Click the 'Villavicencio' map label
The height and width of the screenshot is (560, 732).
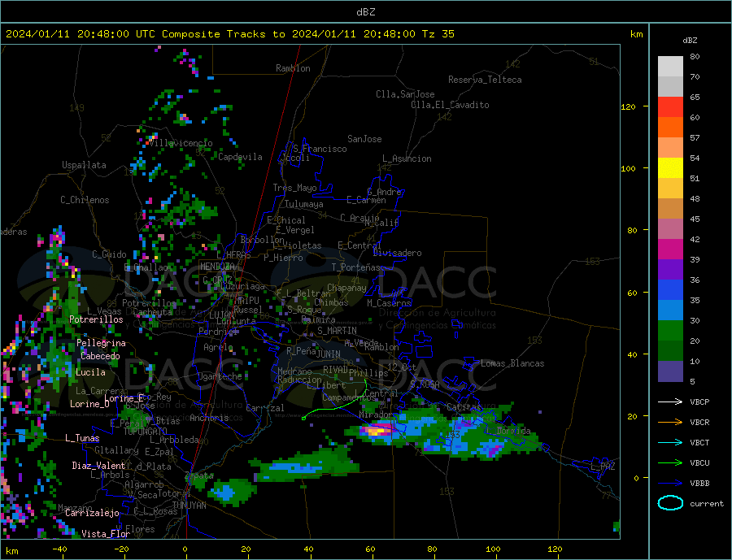[x=181, y=143]
